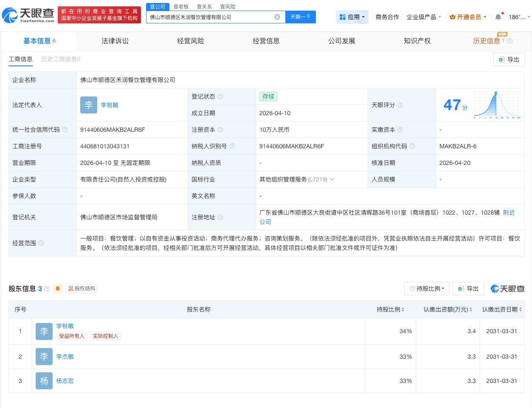Click the question mark beside 注册资本
The height and width of the screenshot is (408, 532).
(221, 130)
